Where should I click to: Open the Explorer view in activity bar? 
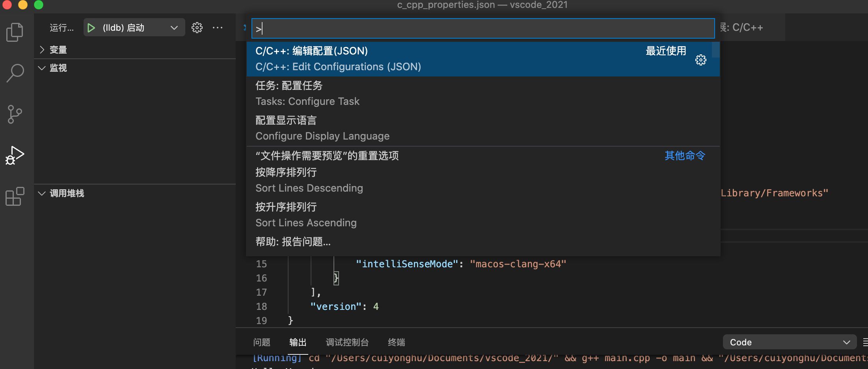coord(15,32)
